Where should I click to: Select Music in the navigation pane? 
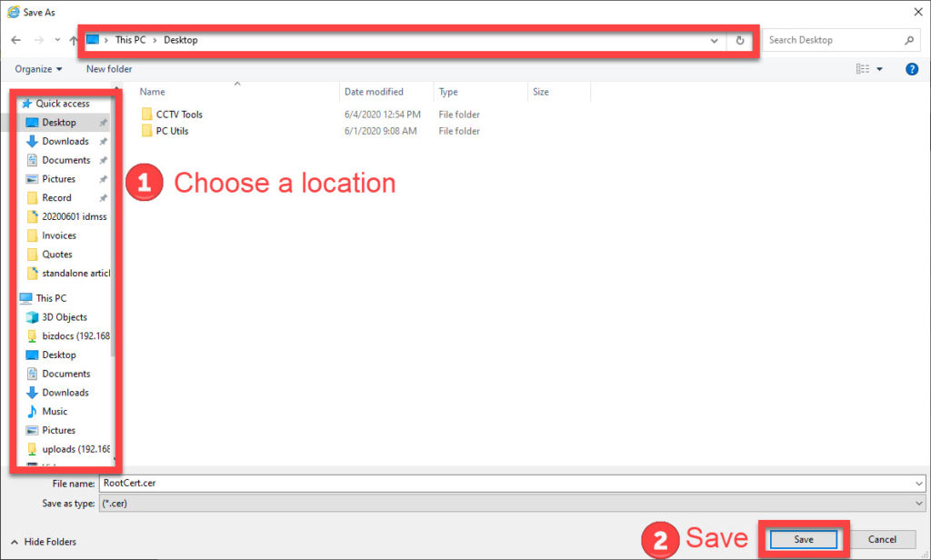(x=55, y=411)
